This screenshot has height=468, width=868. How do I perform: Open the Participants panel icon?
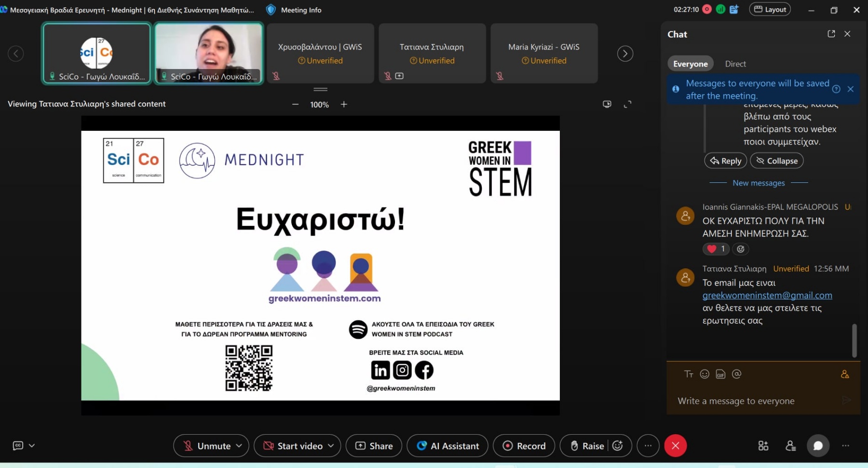click(790, 446)
